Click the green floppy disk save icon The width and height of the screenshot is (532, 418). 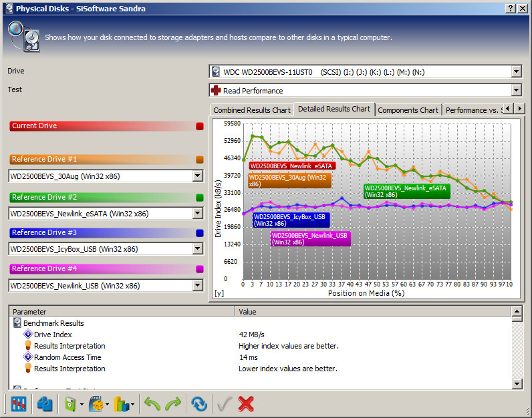[x=70, y=404]
